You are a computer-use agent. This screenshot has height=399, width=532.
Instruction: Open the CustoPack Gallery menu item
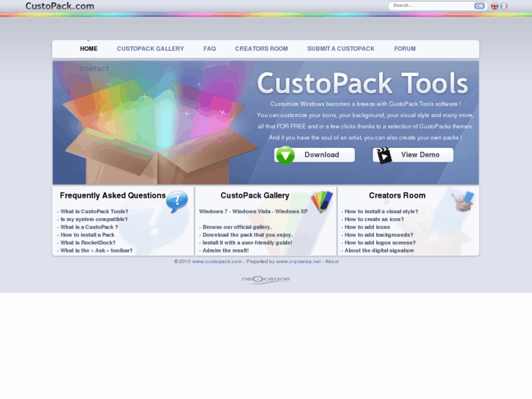click(150, 48)
